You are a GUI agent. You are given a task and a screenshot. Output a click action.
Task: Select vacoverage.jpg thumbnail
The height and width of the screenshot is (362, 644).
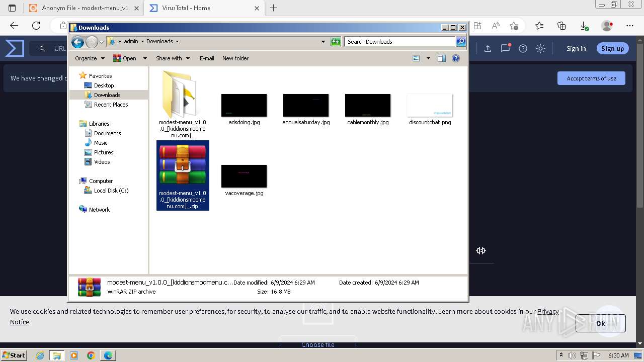(x=244, y=176)
